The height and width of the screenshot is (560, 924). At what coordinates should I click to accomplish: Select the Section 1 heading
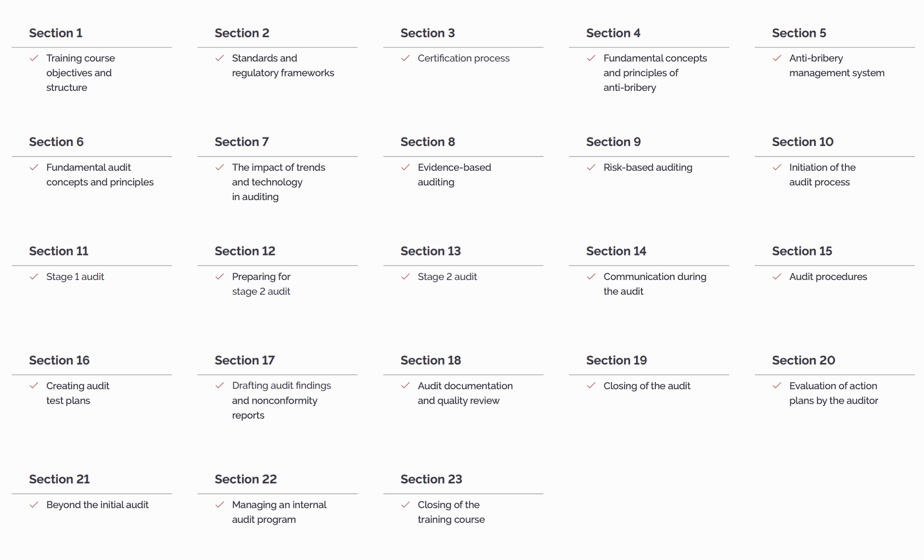(56, 33)
